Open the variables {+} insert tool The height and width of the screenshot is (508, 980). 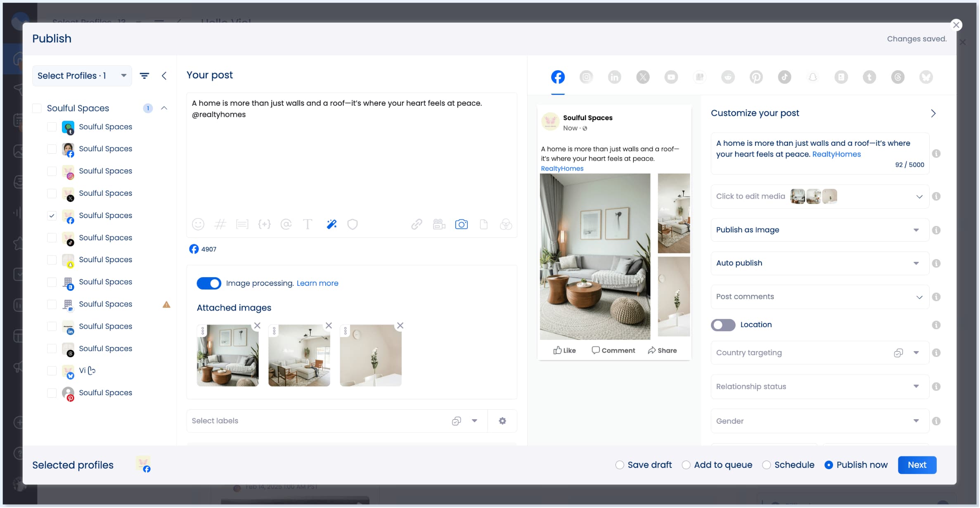point(265,224)
